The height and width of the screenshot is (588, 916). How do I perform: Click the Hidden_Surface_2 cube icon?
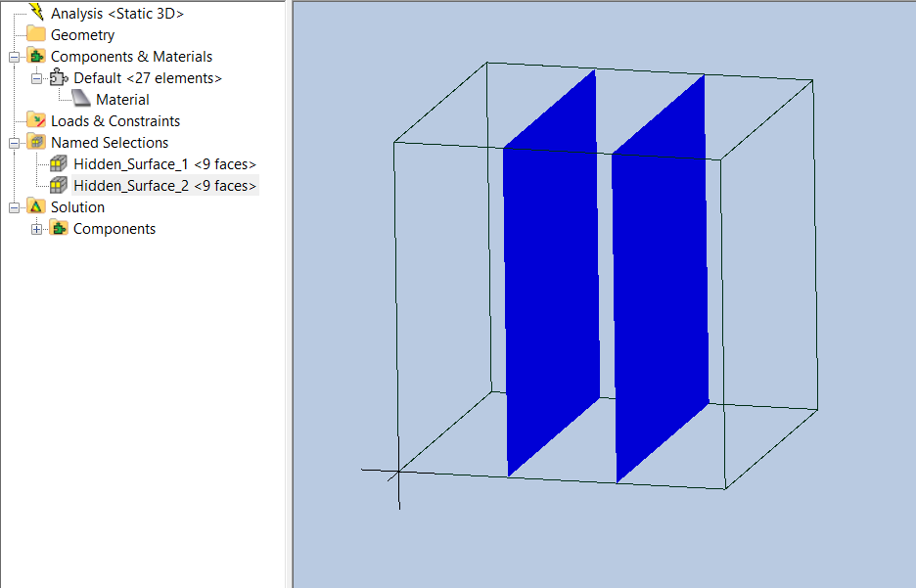59,185
